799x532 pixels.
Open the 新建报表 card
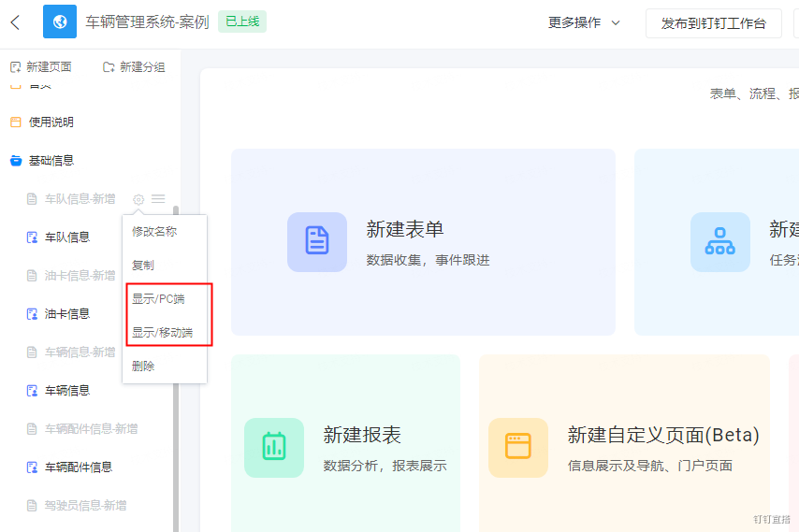point(345,443)
